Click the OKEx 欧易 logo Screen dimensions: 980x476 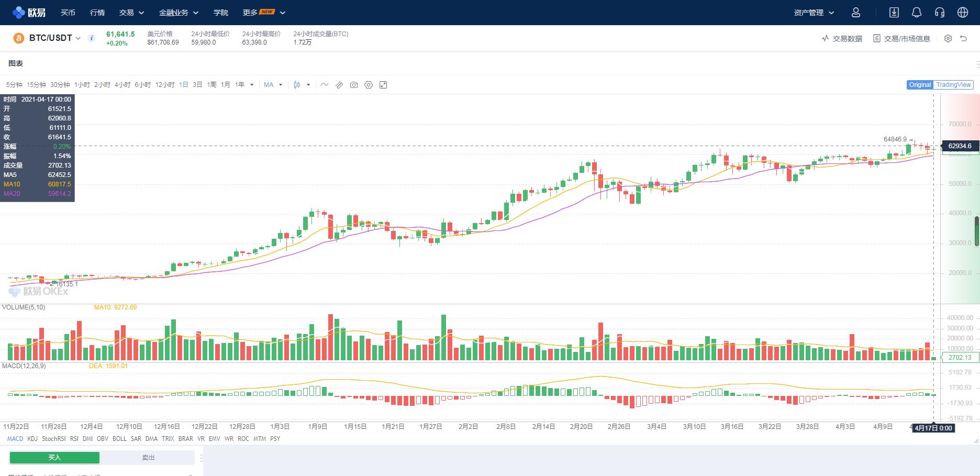click(29, 12)
